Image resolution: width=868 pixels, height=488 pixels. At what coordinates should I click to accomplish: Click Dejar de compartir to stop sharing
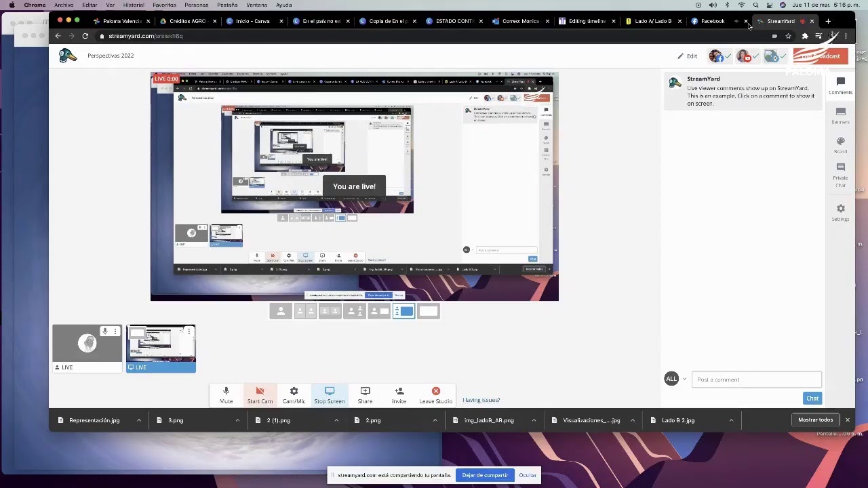pyautogui.click(x=485, y=475)
